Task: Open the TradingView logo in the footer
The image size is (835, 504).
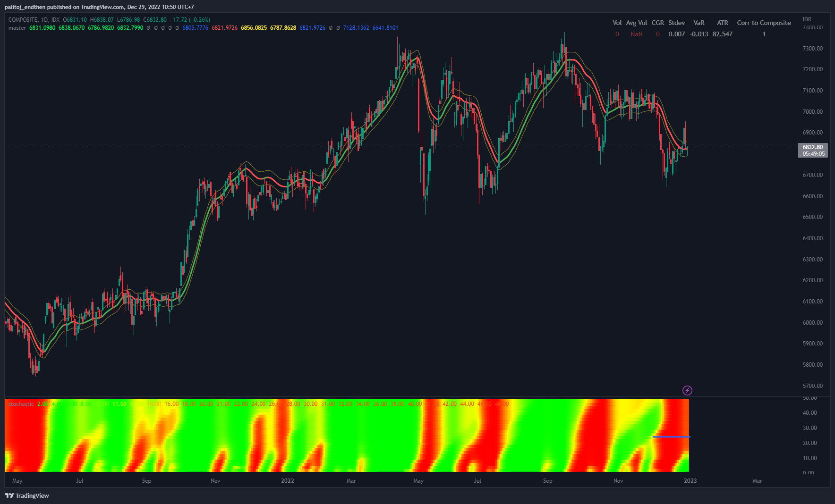Action: point(27,496)
